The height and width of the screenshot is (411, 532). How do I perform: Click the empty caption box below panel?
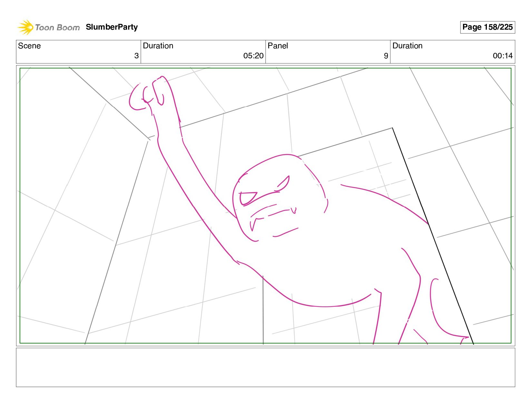pos(265,367)
